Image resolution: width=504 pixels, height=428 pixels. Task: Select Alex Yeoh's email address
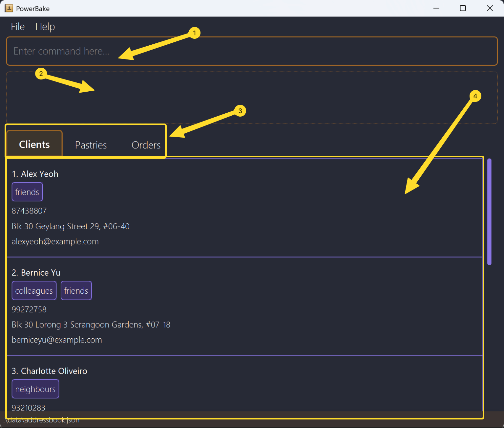coord(55,241)
